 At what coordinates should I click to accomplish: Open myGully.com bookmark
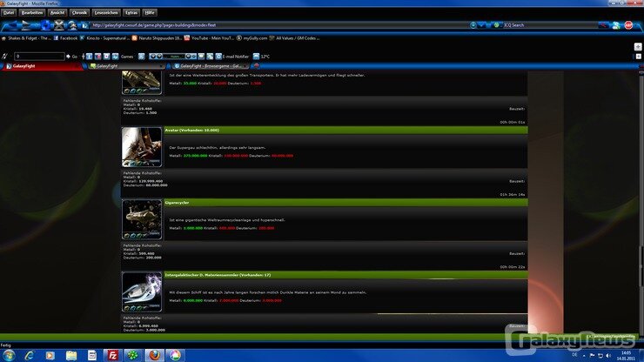coord(252,38)
